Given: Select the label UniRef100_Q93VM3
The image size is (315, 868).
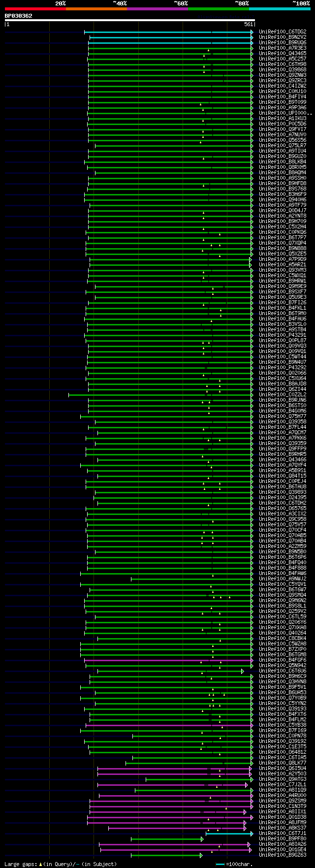Looking at the screenshot, I should (283, 270).
